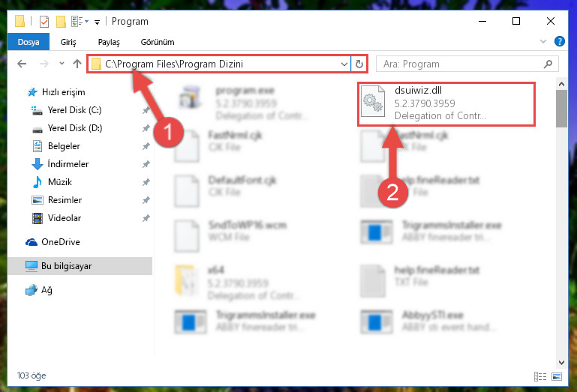Click the Up one level arrow
The image size is (577, 392).
pos(77,64)
